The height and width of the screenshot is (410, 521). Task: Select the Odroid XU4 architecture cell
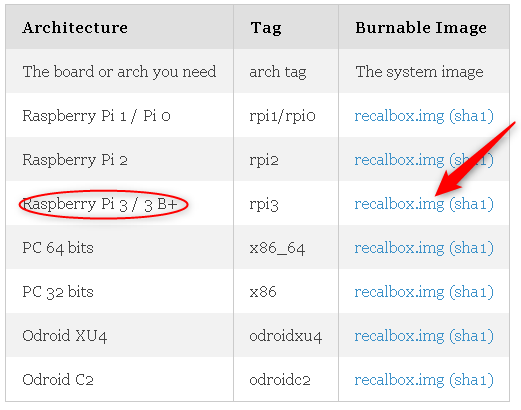(65, 336)
